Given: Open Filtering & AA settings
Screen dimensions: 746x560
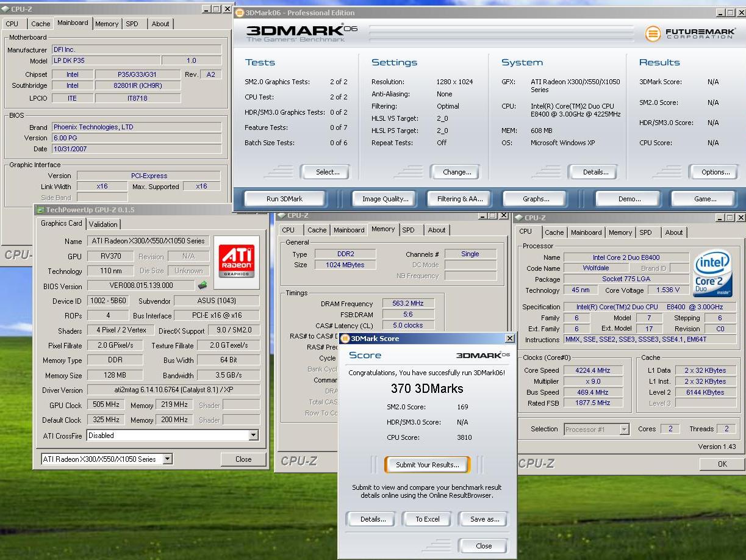Looking at the screenshot, I should (x=460, y=199).
